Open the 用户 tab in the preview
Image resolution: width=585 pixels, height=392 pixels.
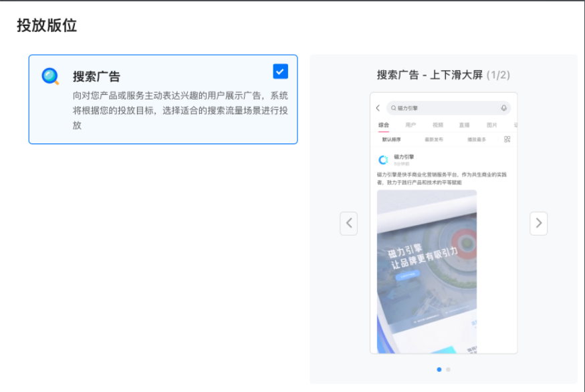click(x=411, y=125)
